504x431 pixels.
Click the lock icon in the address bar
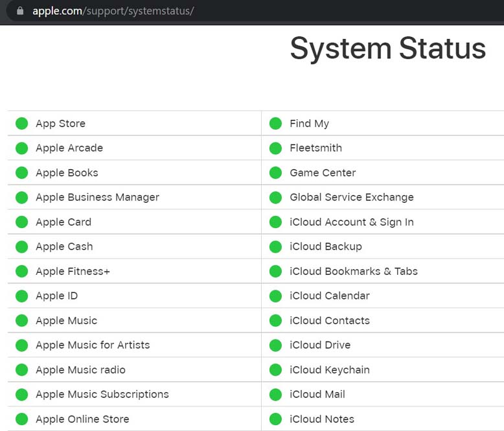(20, 11)
